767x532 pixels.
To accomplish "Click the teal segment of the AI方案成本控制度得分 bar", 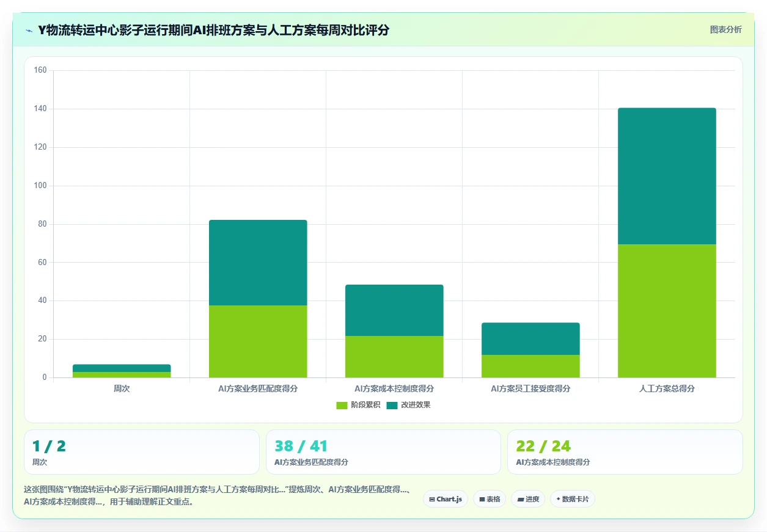I will click(394, 310).
